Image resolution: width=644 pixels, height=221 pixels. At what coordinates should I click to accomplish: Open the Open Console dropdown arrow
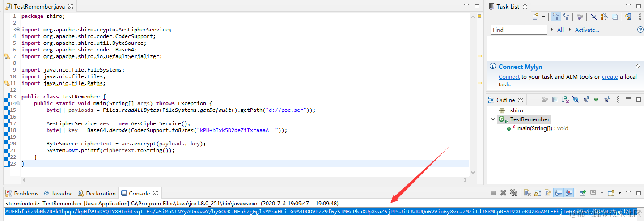620,193
